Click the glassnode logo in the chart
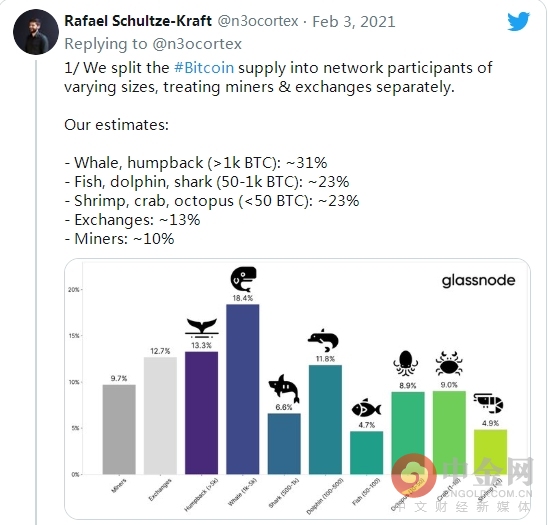Screen dimensions: 548x525 tap(478, 281)
